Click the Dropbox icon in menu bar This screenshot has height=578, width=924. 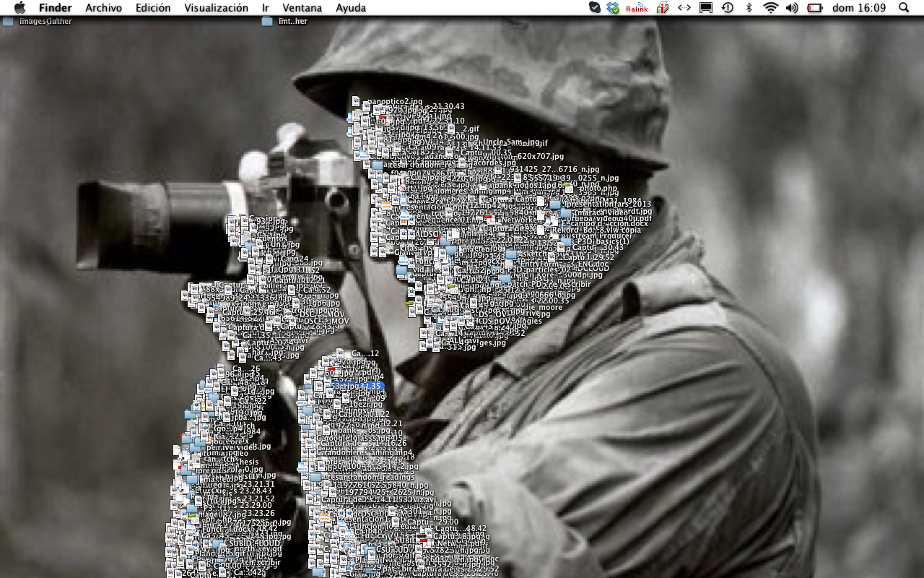tap(613, 8)
